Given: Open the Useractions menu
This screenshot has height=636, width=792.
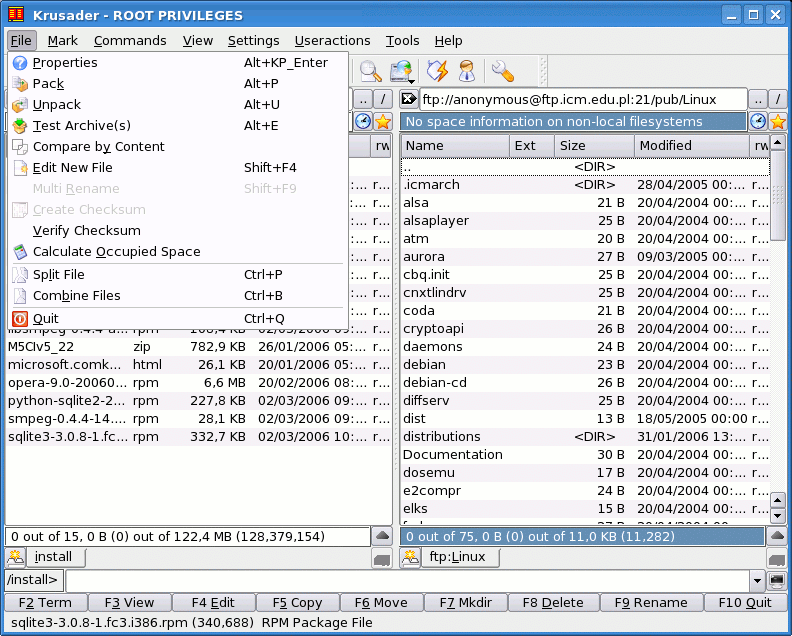Looking at the screenshot, I should point(332,40).
